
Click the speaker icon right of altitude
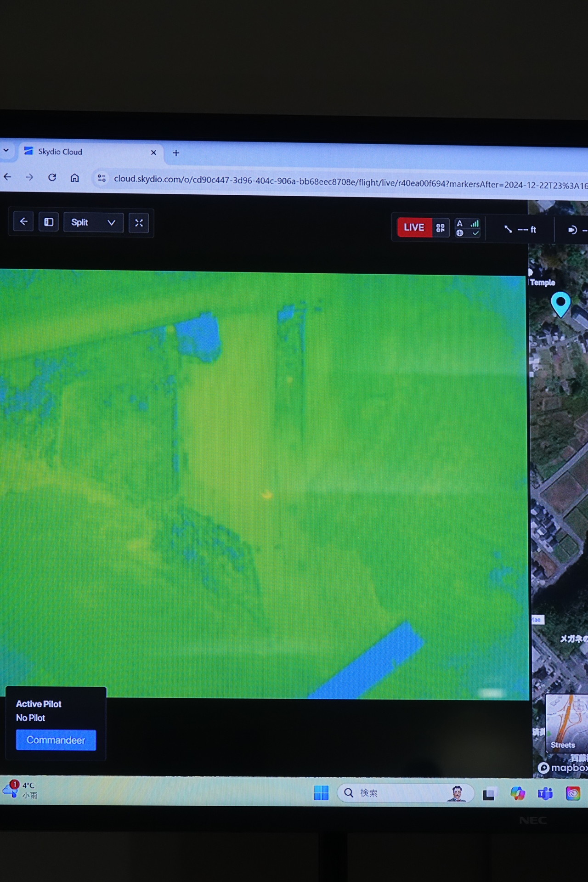(x=572, y=230)
